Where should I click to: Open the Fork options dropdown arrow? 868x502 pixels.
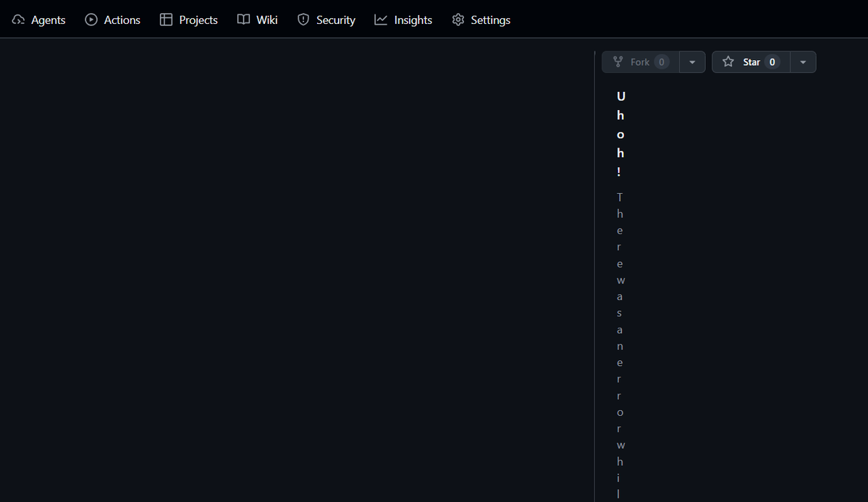(x=692, y=61)
